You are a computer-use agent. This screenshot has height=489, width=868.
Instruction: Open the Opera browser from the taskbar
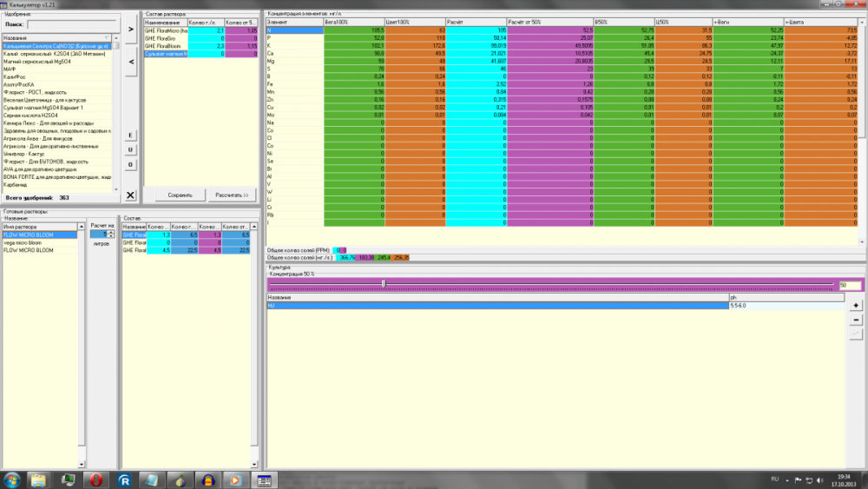[96, 480]
